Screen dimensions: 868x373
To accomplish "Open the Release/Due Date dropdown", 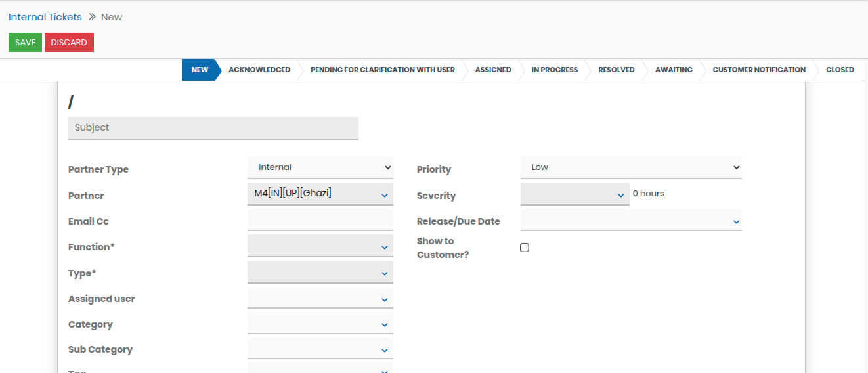I will [630, 221].
